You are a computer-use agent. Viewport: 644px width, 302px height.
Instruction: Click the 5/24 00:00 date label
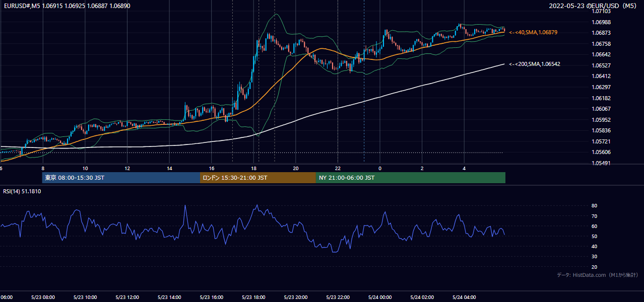click(380, 297)
